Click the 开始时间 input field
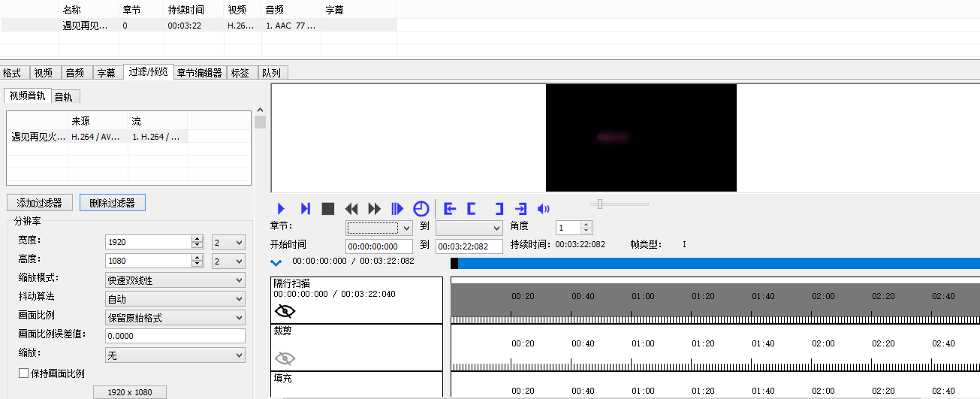The width and height of the screenshot is (980, 399). 379,246
